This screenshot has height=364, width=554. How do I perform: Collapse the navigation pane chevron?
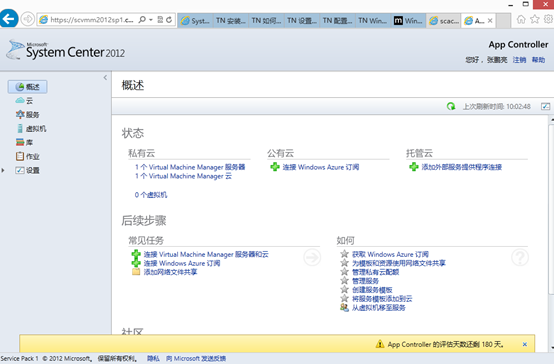click(105, 77)
